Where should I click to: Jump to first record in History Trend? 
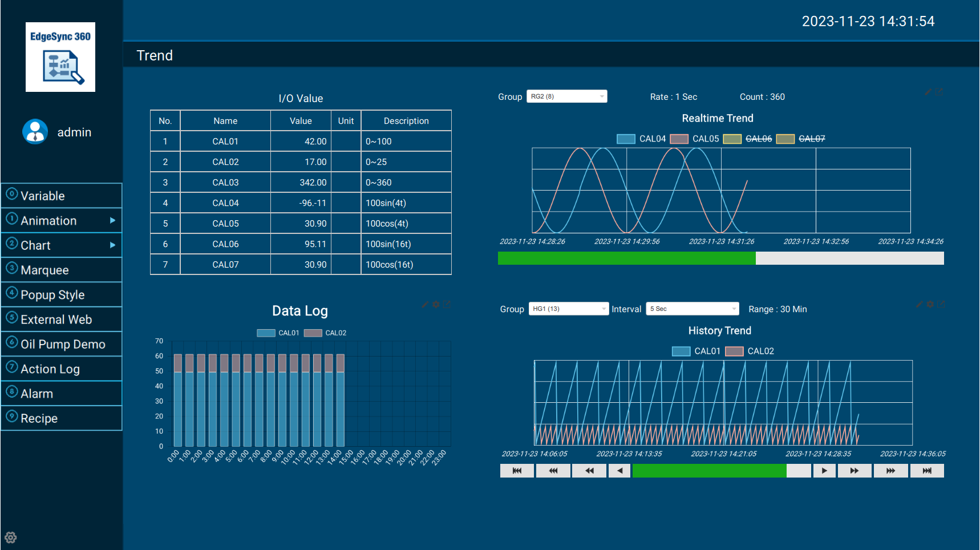(517, 471)
